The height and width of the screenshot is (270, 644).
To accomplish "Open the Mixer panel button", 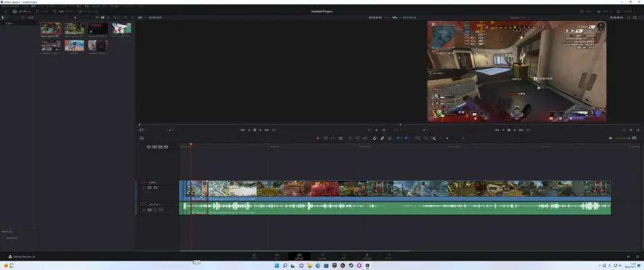I will 585,11.
